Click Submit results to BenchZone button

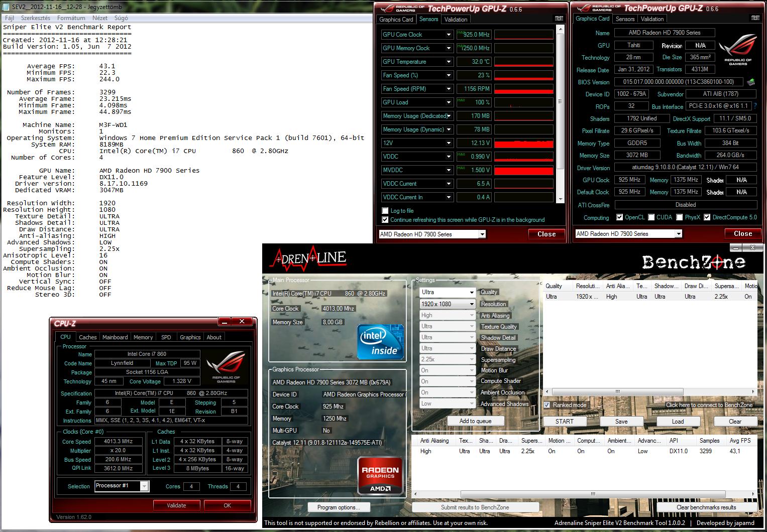point(475,507)
